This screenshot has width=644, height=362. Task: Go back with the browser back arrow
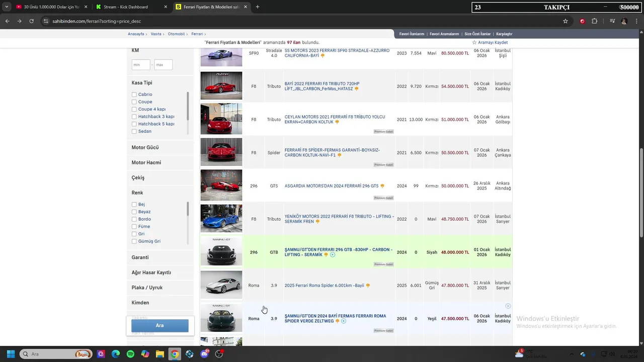tap(8, 21)
